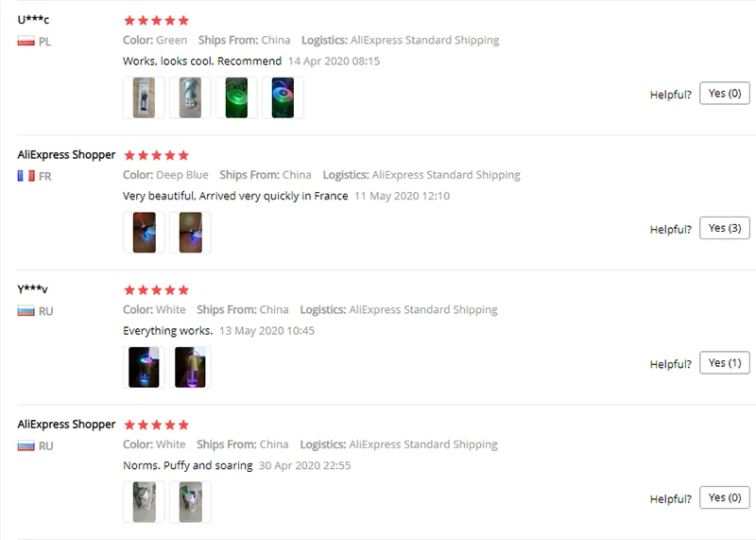Click Russia flag next to Y***v

click(x=26, y=311)
